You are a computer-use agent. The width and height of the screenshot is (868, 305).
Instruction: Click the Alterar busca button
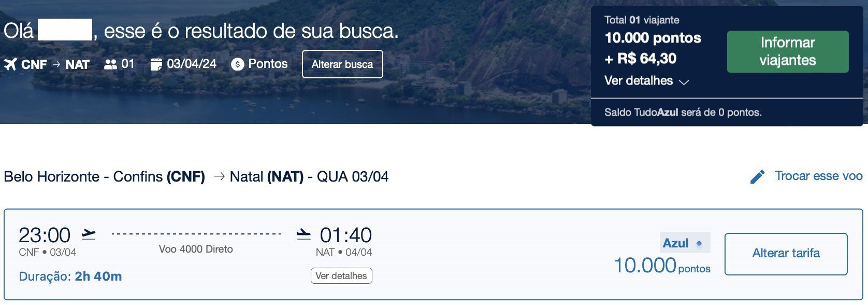(342, 64)
